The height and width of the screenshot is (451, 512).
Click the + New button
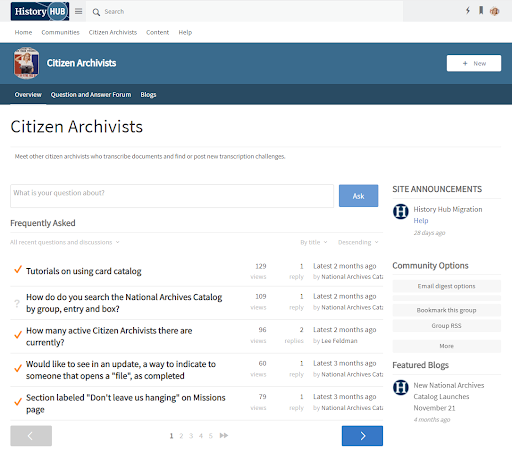474,63
